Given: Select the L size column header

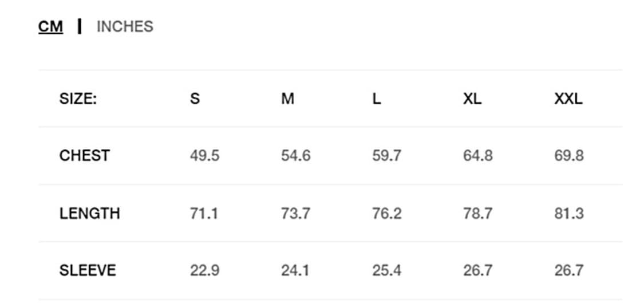Looking at the screenshot, I should 377,99.
